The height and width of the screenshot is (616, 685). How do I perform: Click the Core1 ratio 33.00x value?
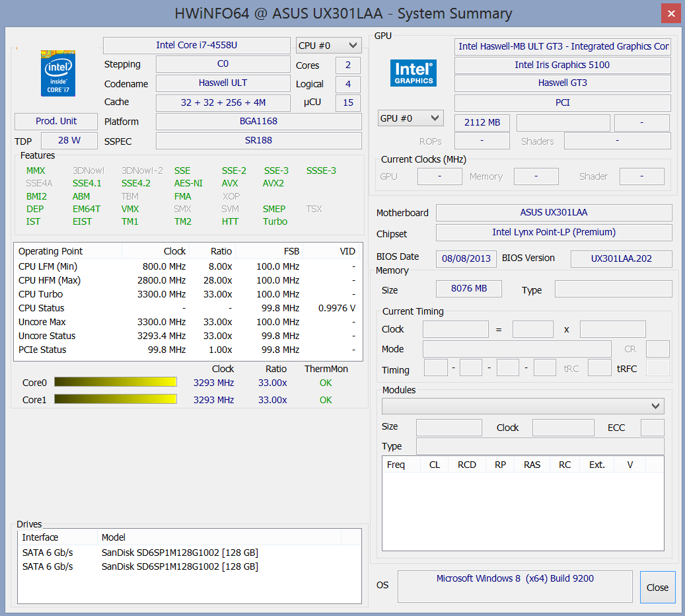[x=272, y=400]
